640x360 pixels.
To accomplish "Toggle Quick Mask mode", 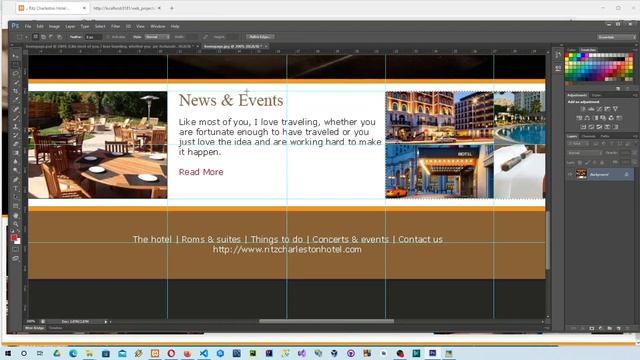I will 16,249.
